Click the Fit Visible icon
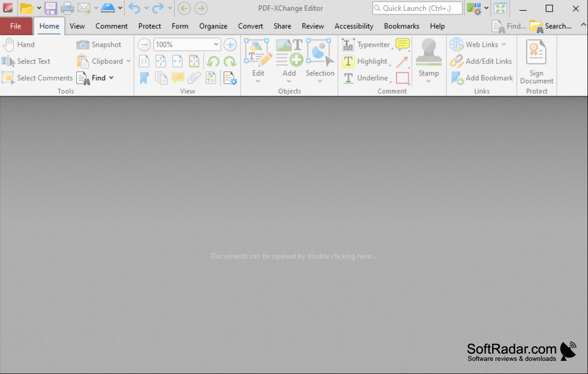Image resolution: width=588 pixels, height=374 pixels. point(194,61)
